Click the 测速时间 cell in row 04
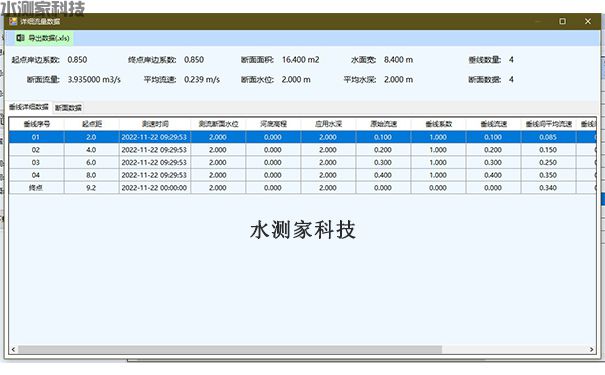Image resolution: width=605 pixels, height=375 pixels. (x=154, y=175)
